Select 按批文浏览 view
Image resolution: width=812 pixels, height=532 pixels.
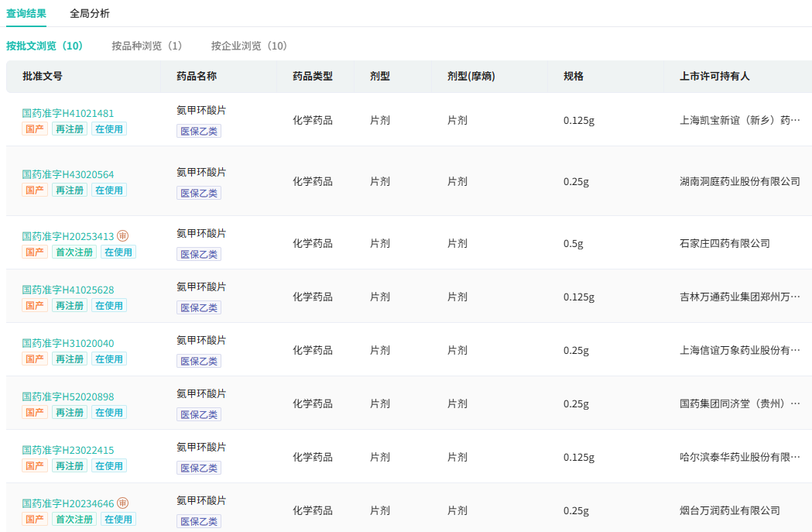[45, 46]
